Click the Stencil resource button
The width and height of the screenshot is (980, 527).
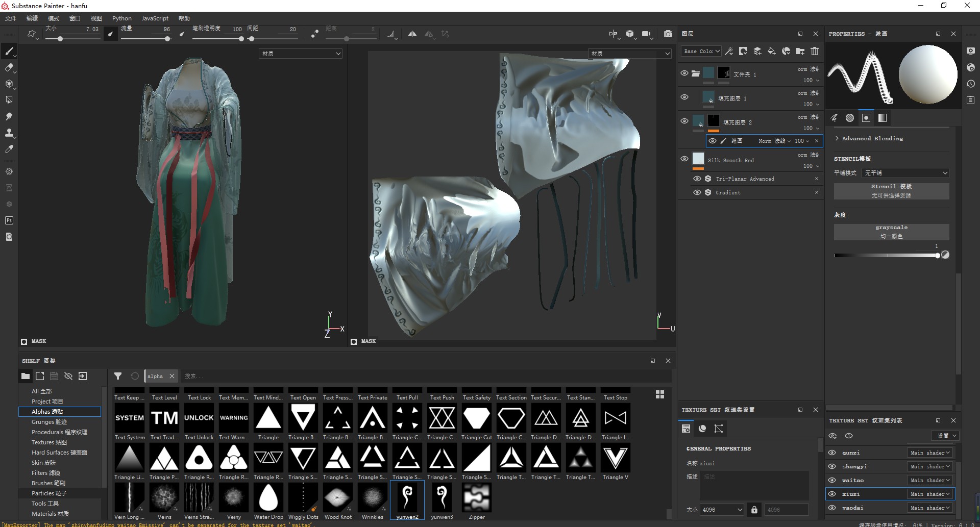click(x=891, y=191)
